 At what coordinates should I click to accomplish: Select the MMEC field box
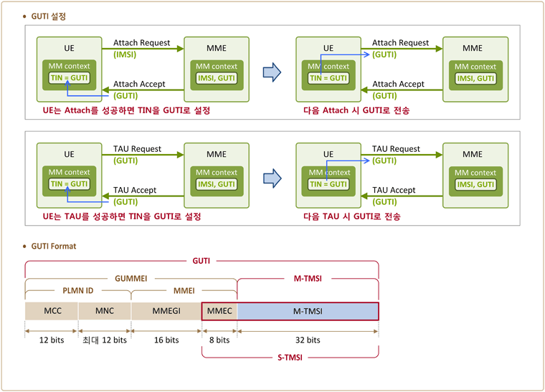point(219,311)
